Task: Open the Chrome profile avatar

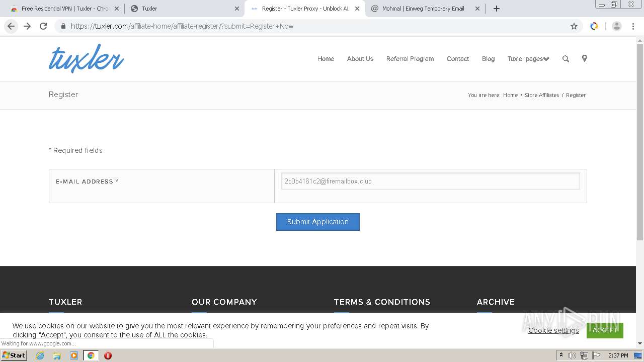Action: (617, 26)
